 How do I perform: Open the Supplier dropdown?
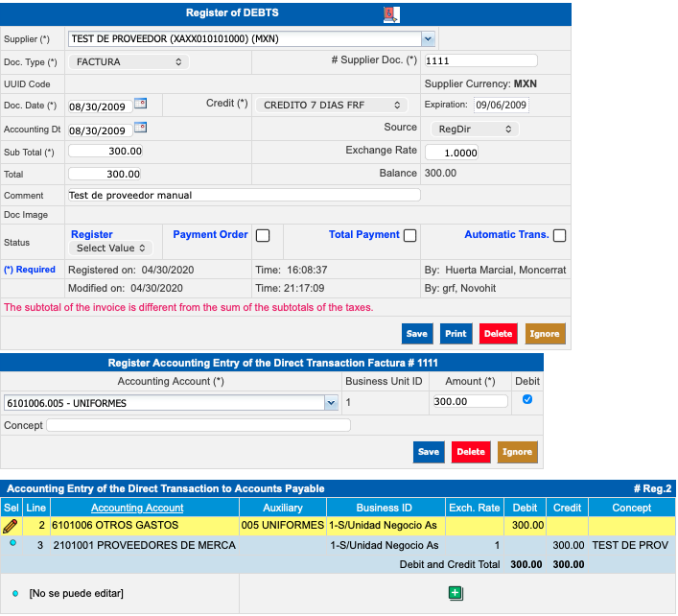[x=428, y=39]
